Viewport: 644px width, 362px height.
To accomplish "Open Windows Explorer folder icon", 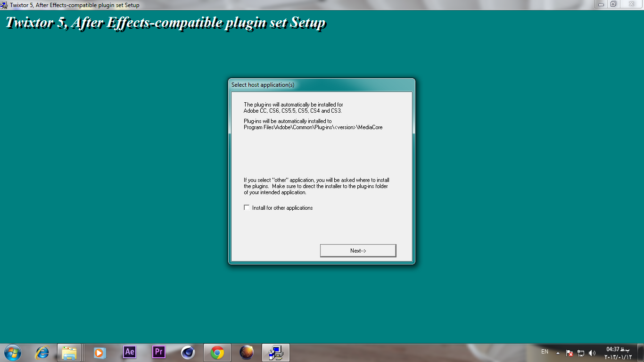I will (x=70, y=353).
